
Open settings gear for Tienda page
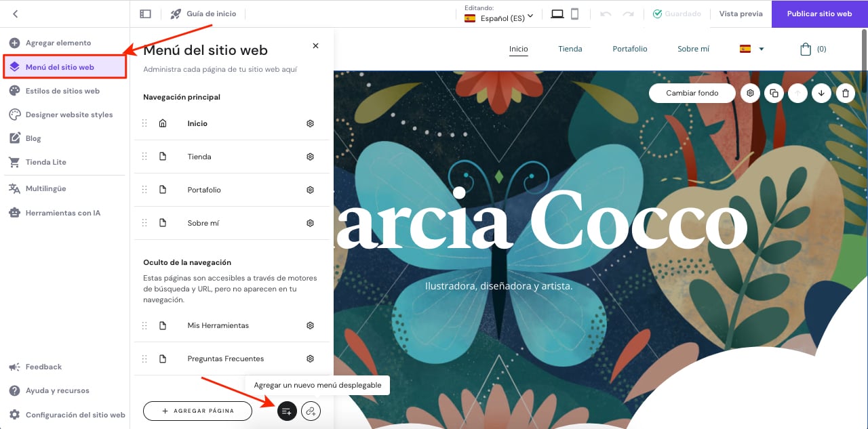point(310,157)
